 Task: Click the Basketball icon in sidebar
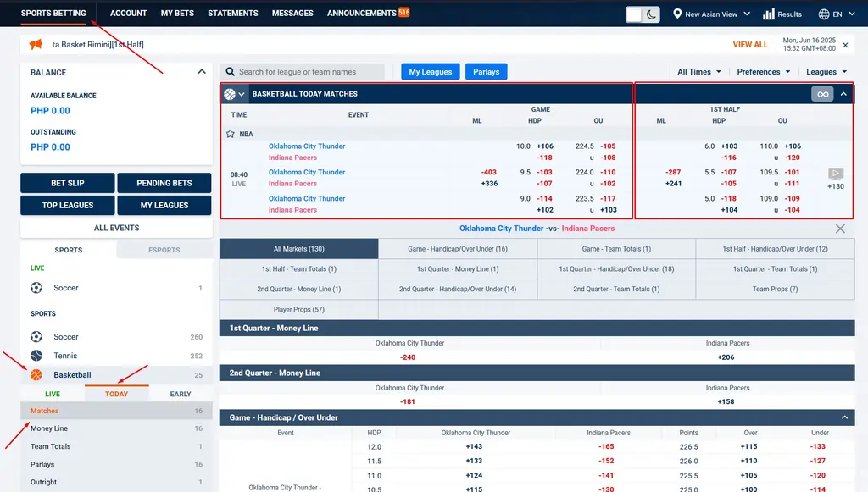coord(36,375)
